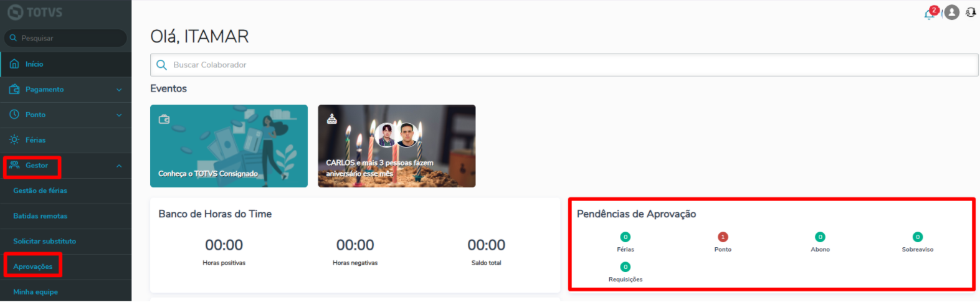Viewport: 980px width, 302px height.
Task: Select the Gestor menu item
Action: pos(65,166)
